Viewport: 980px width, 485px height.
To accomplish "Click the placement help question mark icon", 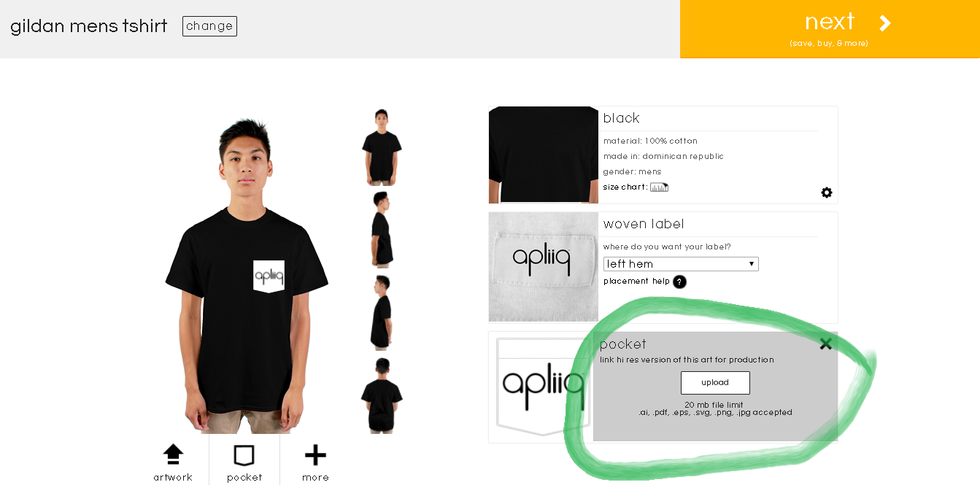I will click(x=679, y=282).
